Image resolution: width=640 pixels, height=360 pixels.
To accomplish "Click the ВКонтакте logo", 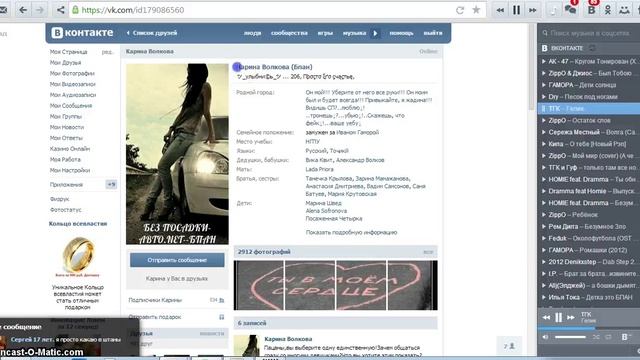I will (83, 33).
